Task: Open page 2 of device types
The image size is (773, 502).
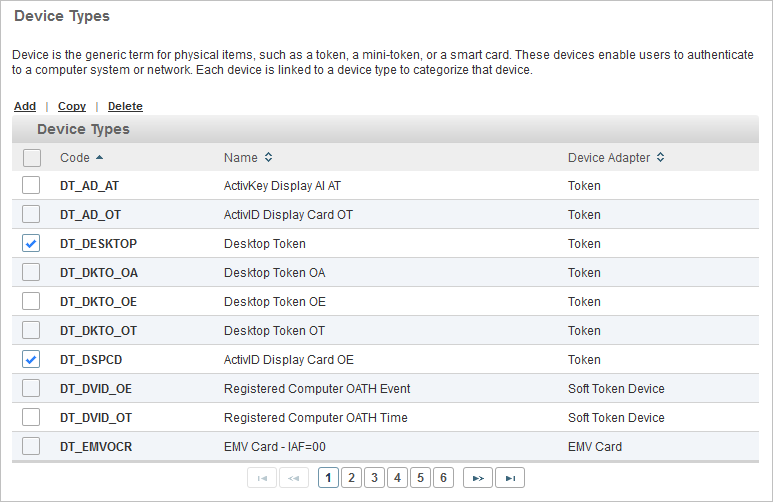Action: pos(351,478)
